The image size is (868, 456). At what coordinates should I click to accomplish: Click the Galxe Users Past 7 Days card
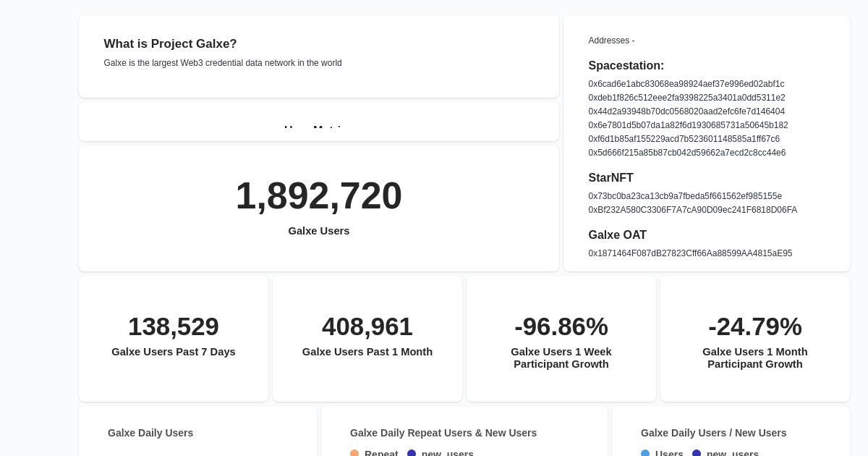(x=174, y=339)
